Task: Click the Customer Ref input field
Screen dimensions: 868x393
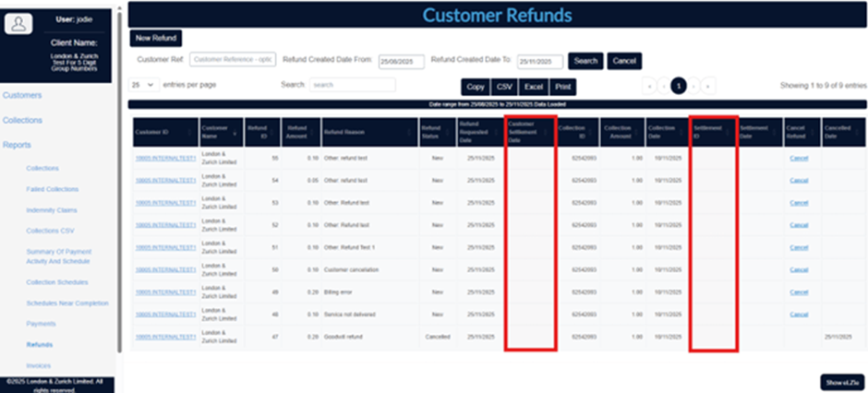Action: click(232, 60)
